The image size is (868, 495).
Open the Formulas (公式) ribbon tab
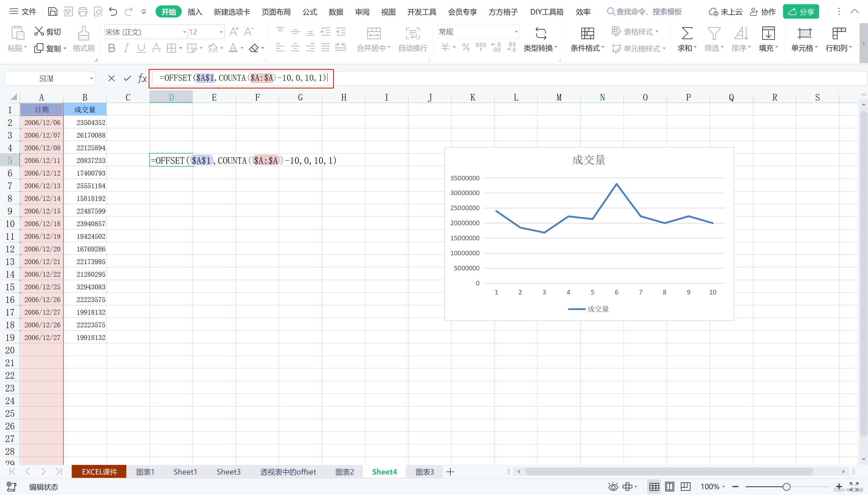(310, 12)
